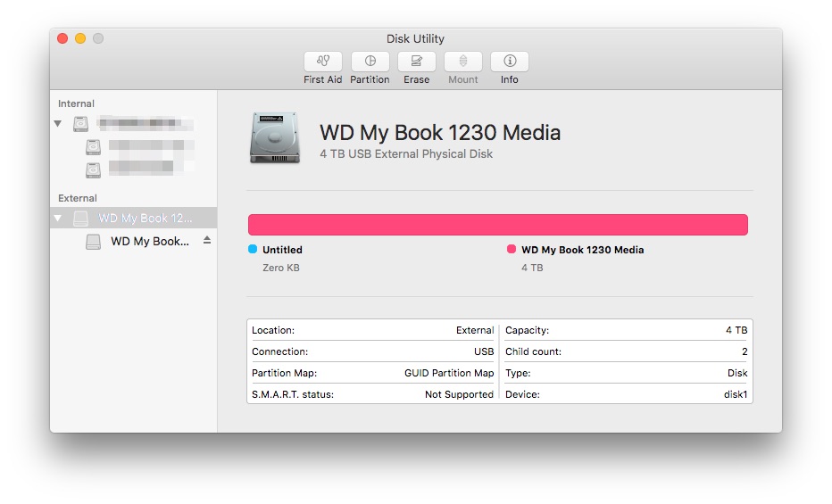Image resolution: width=832 pixels, height=504 pixels.
Task: Click the large hard drive icon
Action: click(275, 137)
